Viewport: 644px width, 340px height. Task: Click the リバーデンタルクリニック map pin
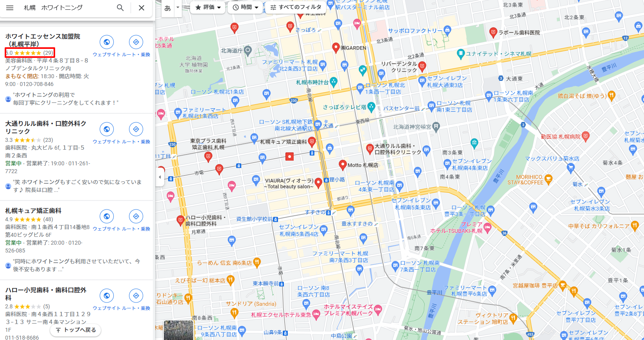(x=422, y=66)
